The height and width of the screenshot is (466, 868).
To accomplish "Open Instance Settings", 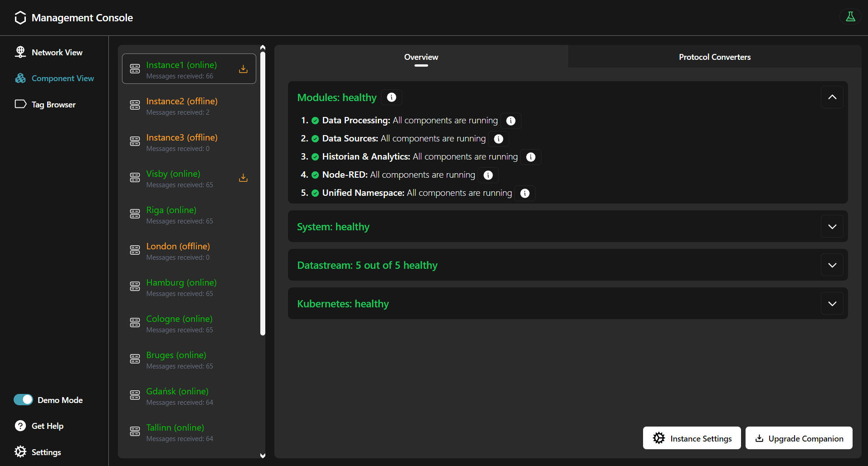I will pyautogui.click(x=691, y=438).
